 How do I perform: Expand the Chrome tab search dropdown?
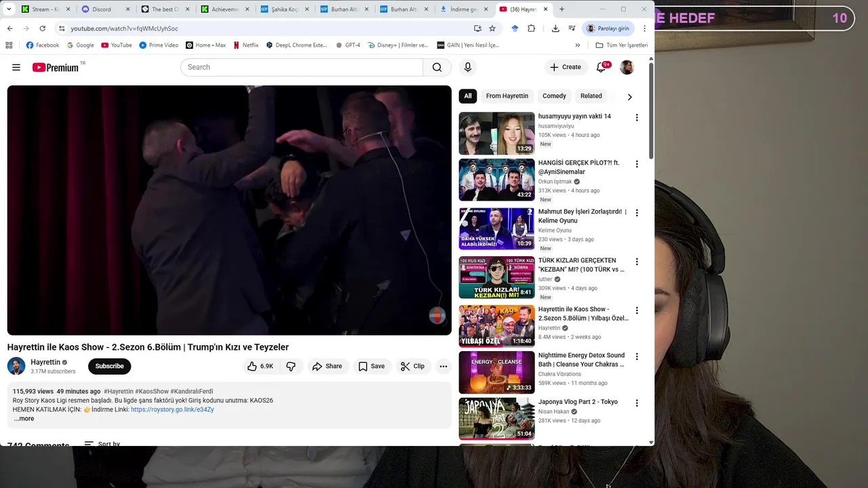[x=9, y=9]
